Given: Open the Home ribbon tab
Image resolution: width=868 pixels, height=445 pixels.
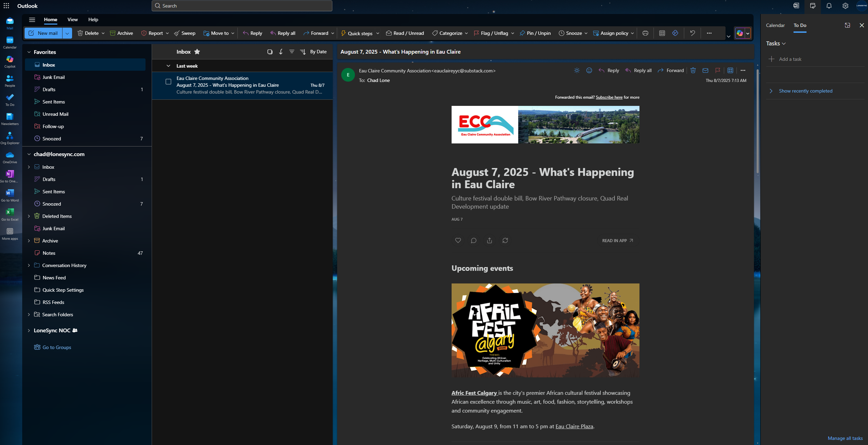Looking at the screenshot, I should (51, 19).
